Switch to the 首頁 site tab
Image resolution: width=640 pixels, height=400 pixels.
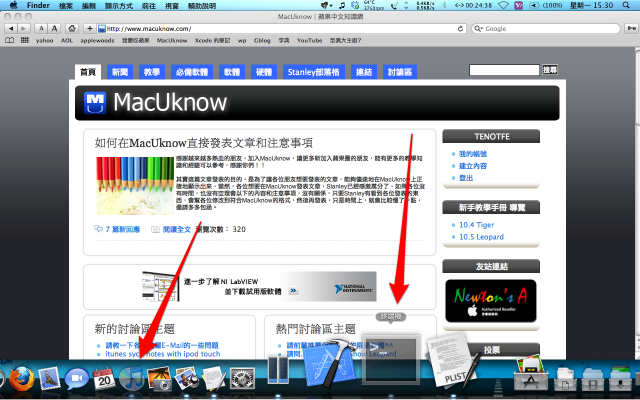pyautogui.click(x=88, y=72)
